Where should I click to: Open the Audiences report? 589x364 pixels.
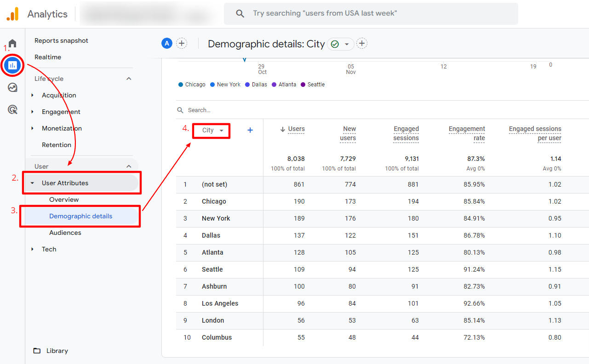point(65,233)
